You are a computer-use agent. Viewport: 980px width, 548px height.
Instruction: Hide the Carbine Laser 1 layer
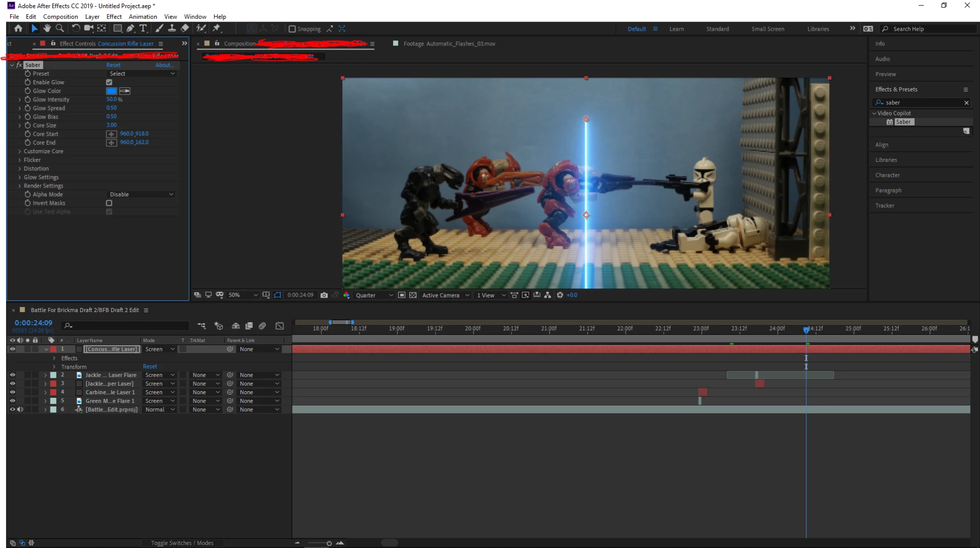coord(12,392)
